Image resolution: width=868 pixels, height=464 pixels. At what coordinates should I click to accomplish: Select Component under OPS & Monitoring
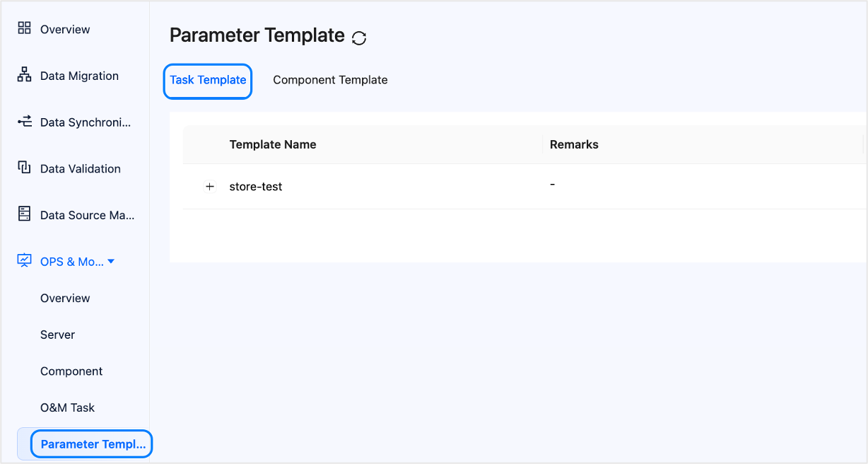coord(71,371)
